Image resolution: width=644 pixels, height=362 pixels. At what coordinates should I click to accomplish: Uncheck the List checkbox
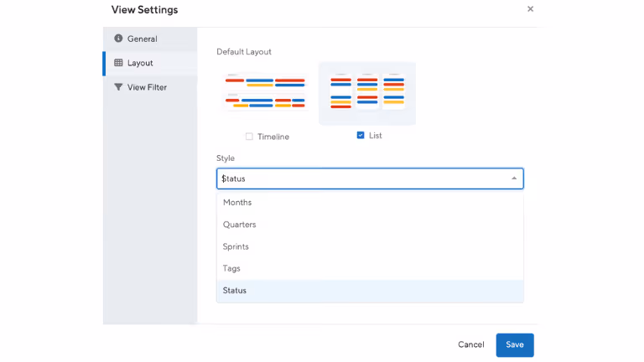pos(361,135)
